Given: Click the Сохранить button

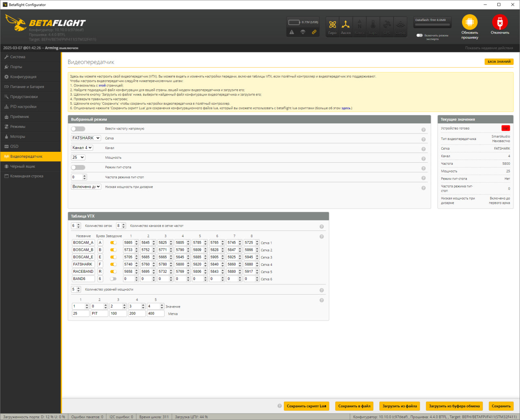Looking at the screenshot, I should pyautogui.click(x=501, y=406).
